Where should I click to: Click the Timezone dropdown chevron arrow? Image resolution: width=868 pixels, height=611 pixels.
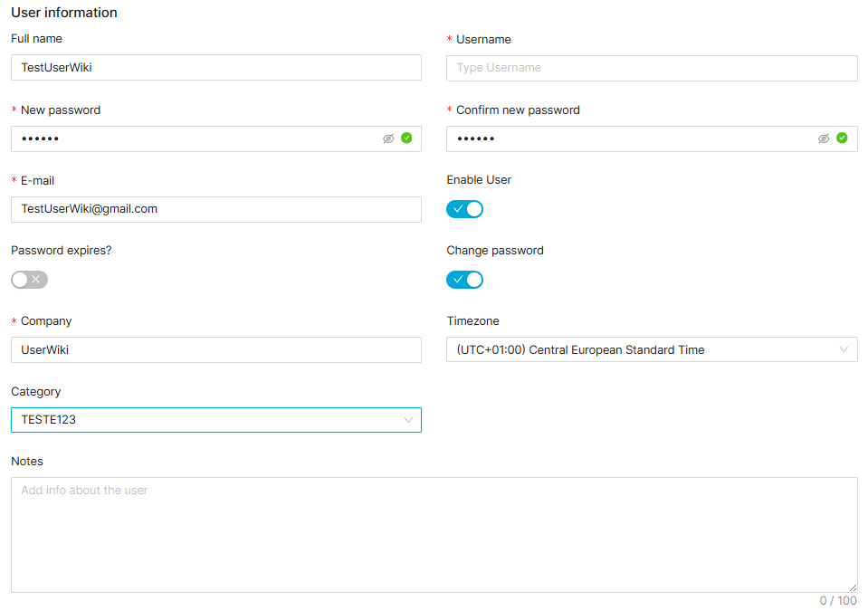point(844,349)
